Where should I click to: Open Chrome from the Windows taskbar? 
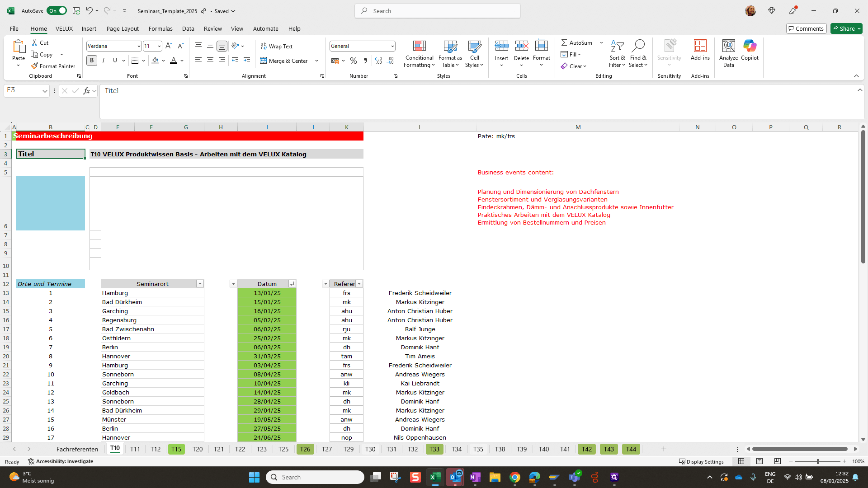pos(514,477)
